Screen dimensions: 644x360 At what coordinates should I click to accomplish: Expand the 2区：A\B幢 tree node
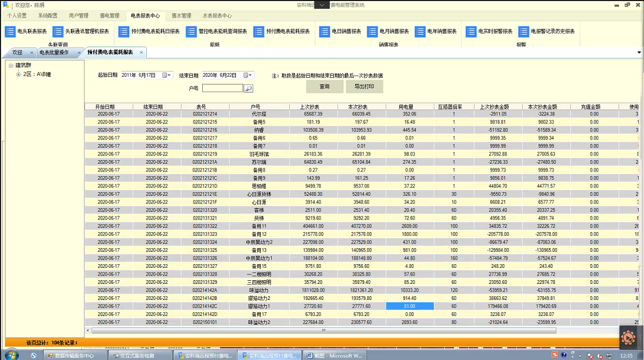pyautogui.click(x=18, y=75)
